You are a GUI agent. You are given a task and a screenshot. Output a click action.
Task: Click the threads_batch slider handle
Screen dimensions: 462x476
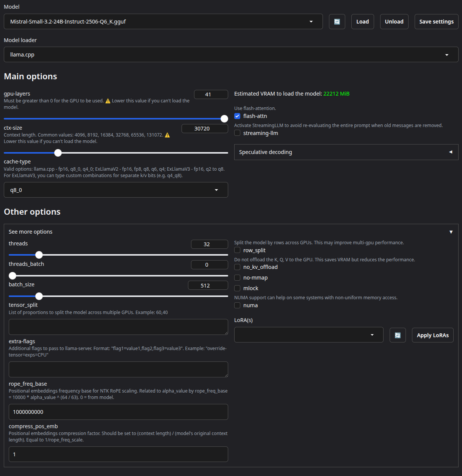click(x=13, y=276)
